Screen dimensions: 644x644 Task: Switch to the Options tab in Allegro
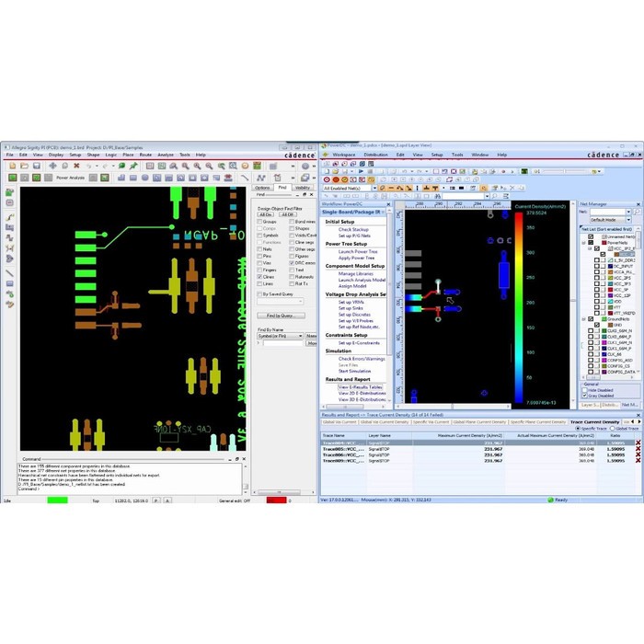(x=262, y=188)
